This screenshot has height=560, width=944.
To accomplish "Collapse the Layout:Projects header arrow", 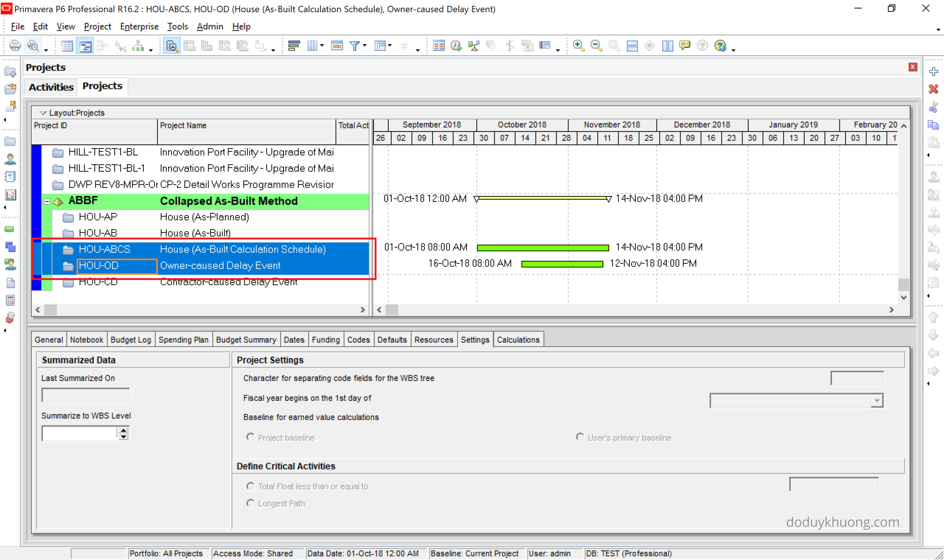I will click(x=43, y=113).
